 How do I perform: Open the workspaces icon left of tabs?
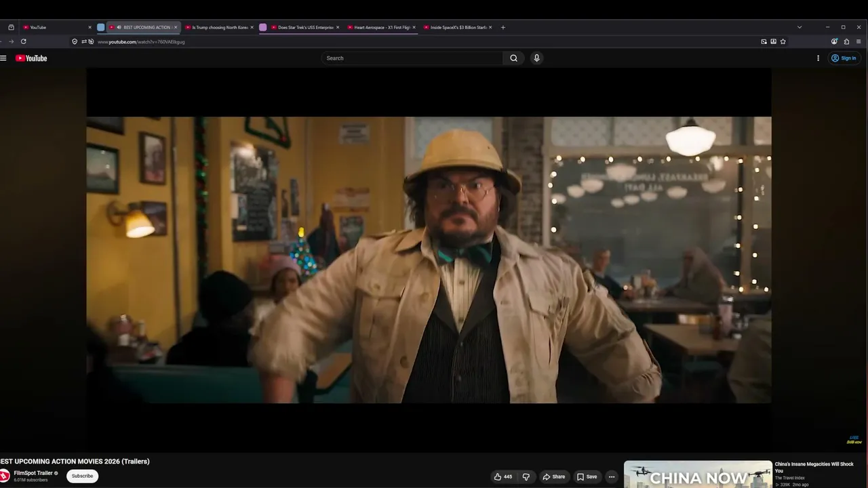click(11, 27)
